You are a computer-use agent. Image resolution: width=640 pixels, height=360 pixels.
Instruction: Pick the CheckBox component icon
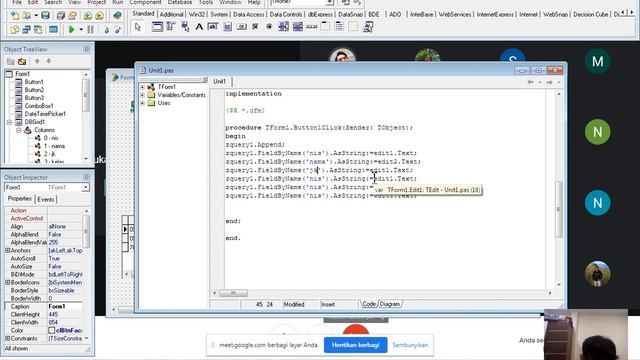pos(256,27)
